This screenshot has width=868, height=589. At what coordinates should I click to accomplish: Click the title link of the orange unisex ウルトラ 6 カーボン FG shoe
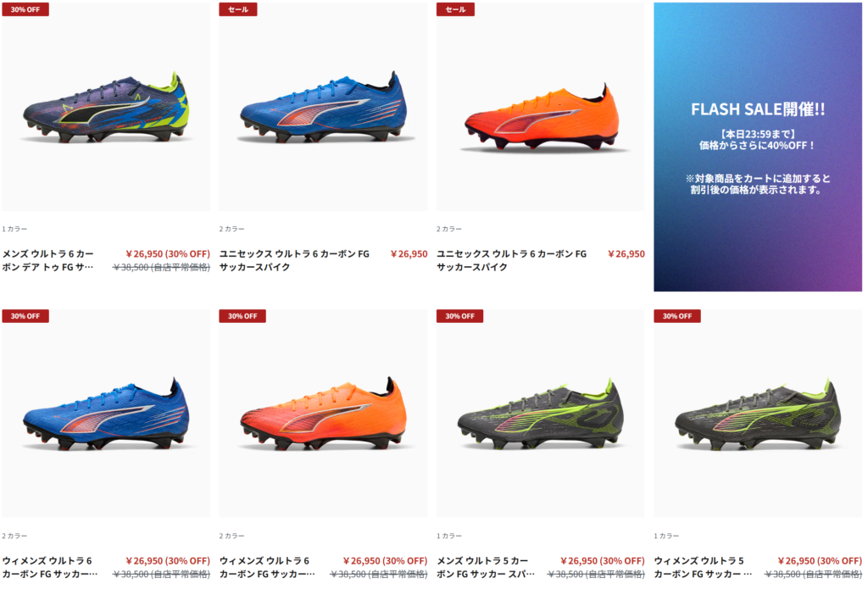[x=511, y=260]
